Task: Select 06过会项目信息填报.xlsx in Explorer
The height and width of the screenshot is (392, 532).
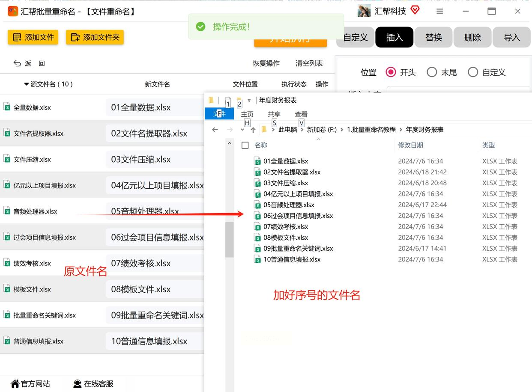Action: [x=298, y=216]
